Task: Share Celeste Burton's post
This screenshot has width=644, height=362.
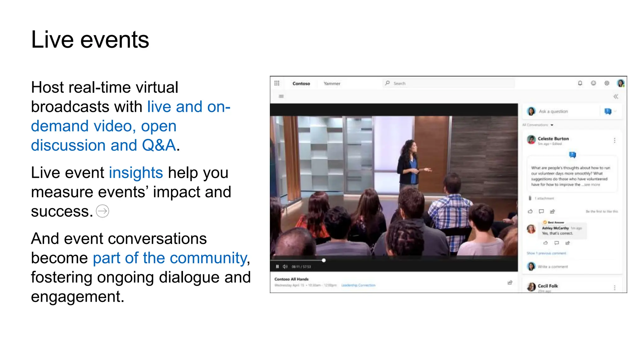Action: 552,211
